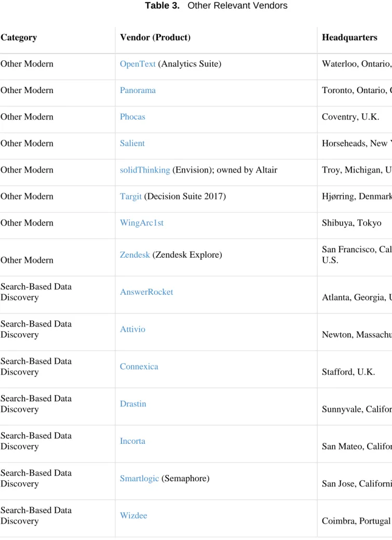Open the Incorta link
This screenshot has width=392, height=540.
point(132,441)
